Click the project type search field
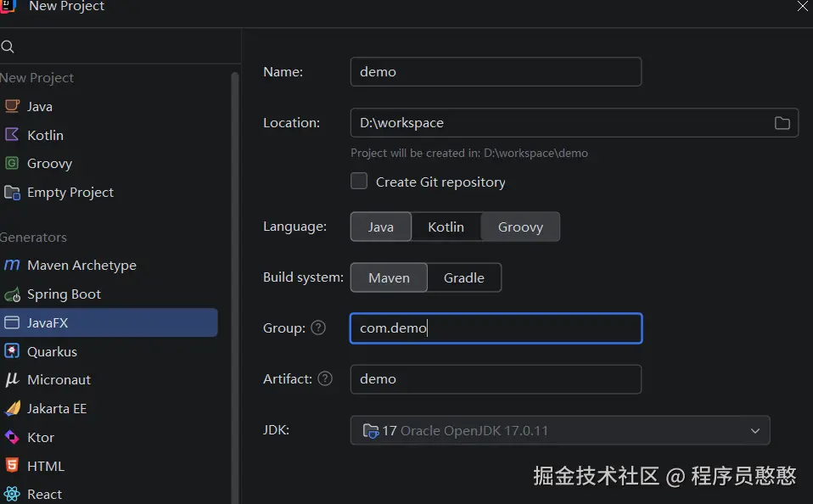 121,47
